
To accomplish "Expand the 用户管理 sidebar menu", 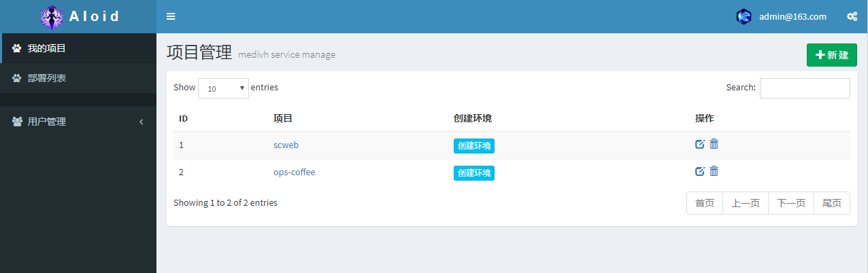I will point(78,122).
